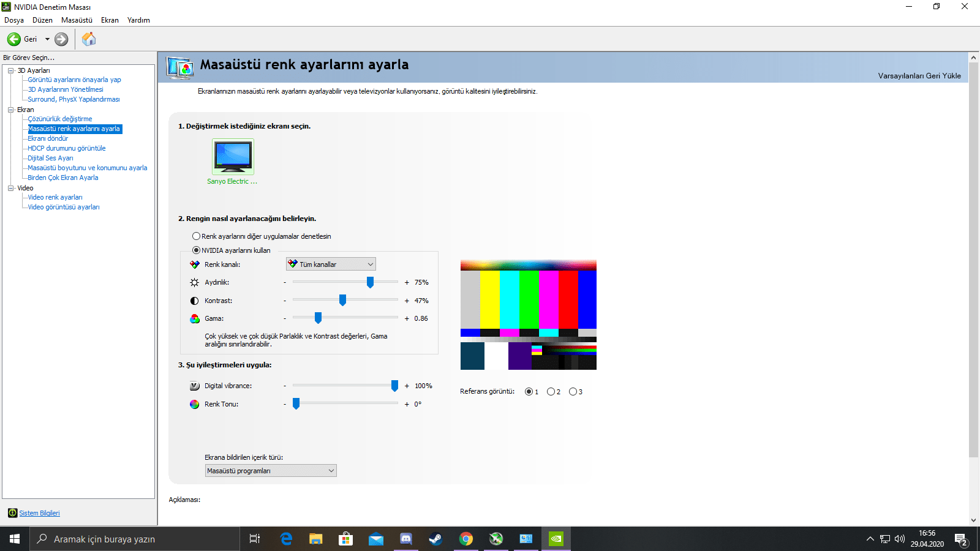
Task: Open File Explorer from taskbar
Action: pyautogui.click(x=316, y=539)
